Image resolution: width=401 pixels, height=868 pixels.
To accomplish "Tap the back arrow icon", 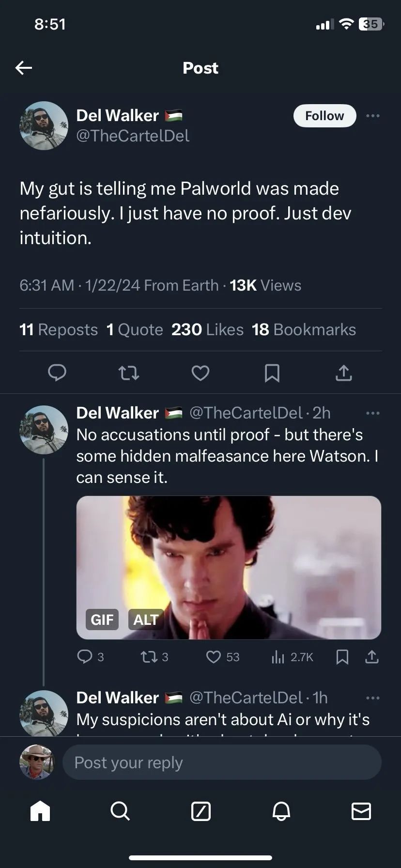I will pyautogui.click(x=23, y=68).
